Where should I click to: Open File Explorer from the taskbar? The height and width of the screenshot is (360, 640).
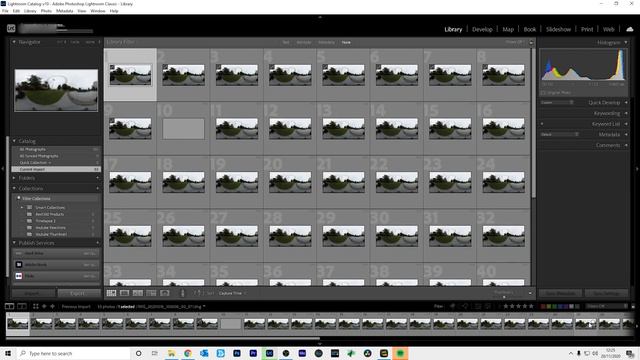click(171, 353)
